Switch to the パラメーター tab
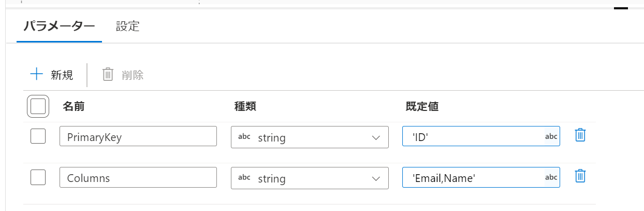 (60, 26)
